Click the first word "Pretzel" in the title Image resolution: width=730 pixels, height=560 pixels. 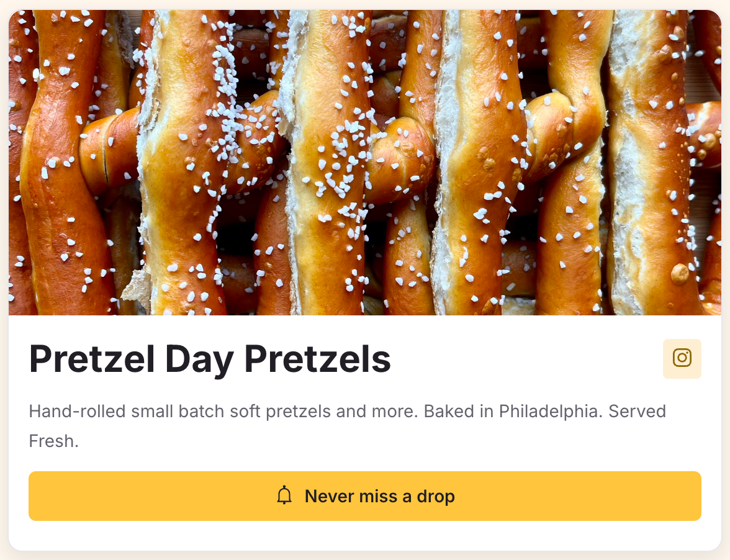click(91, 358)
